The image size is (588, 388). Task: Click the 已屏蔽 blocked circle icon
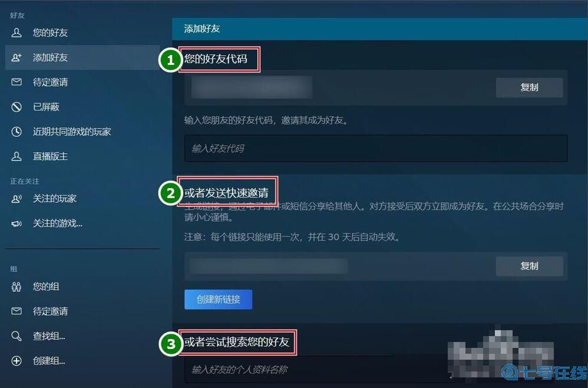tap(16, 107)
